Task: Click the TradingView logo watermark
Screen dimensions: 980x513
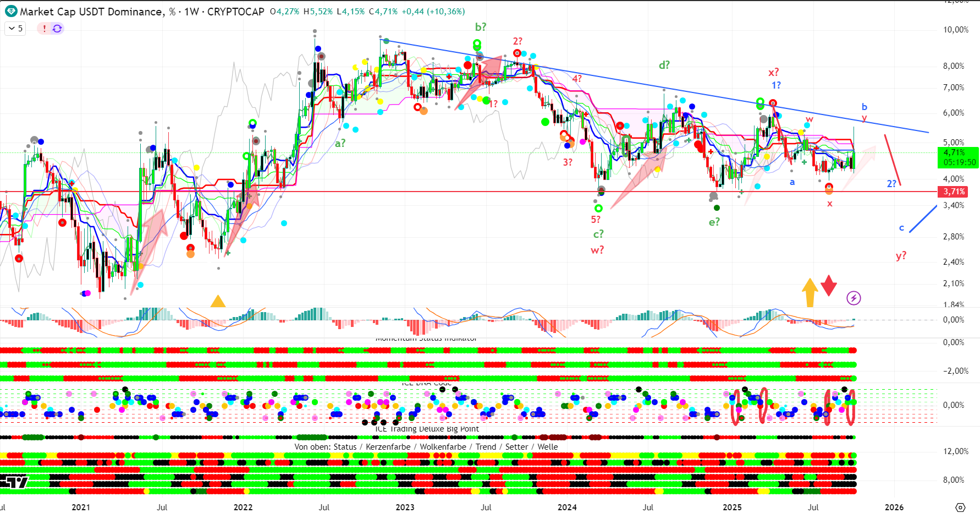Action: click(14, 483)
